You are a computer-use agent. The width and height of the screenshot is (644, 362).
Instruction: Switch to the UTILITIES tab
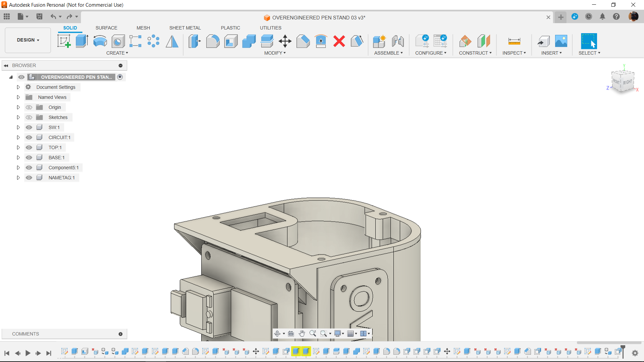271,28
